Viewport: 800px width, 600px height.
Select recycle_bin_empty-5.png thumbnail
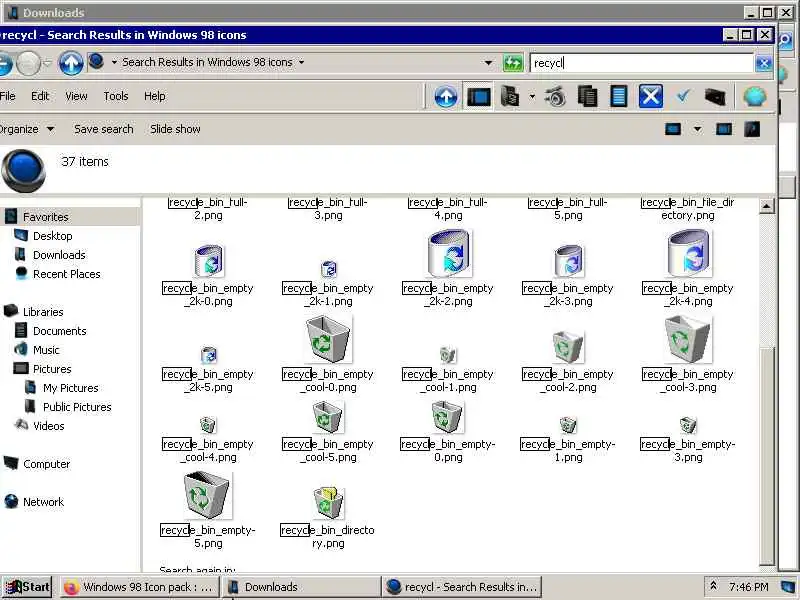(207, 495)
